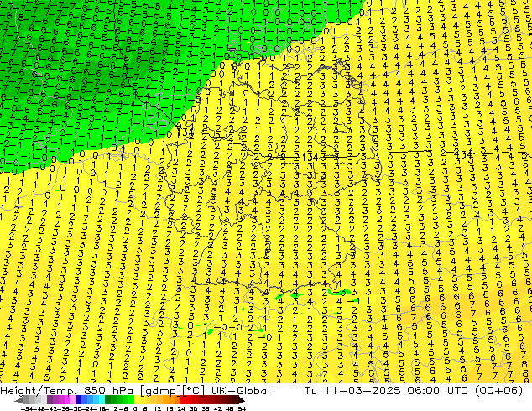Click the cyan legend swatch
Viewport: 532px width, 411px height.
[102, 400]
